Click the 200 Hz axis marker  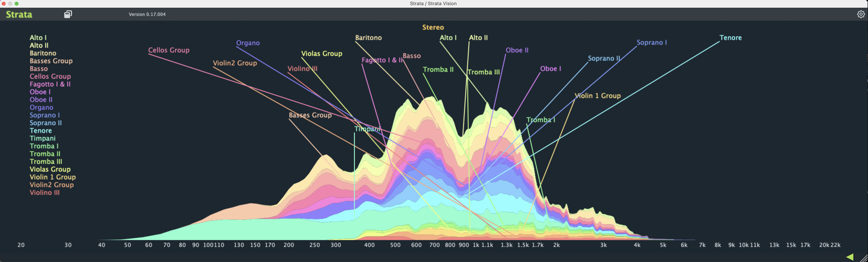[x=289, y=245]
